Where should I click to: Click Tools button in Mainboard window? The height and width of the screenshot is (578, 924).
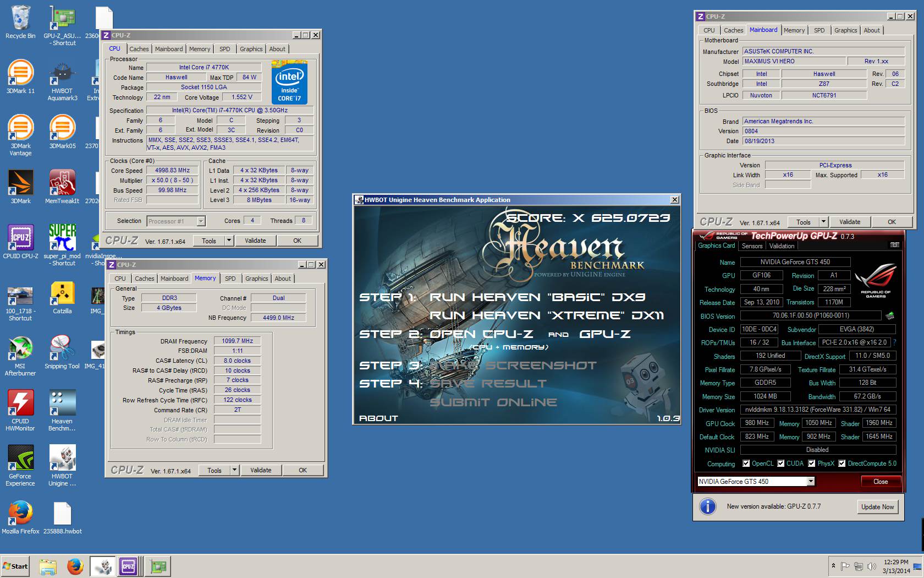[804, 222]
